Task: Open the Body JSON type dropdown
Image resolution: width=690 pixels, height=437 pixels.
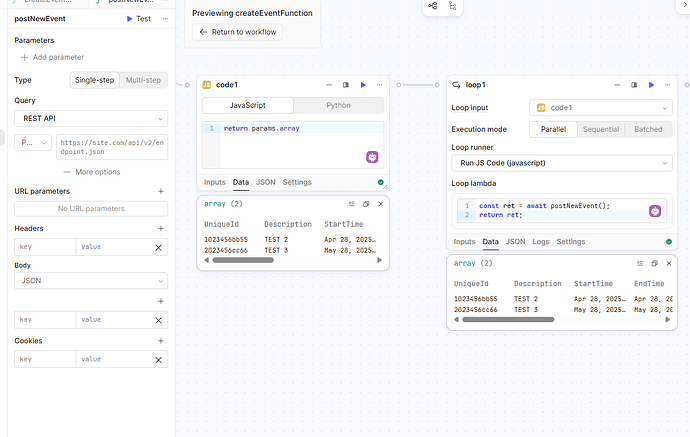Action: pyautogui.click(x=91, y=281)
